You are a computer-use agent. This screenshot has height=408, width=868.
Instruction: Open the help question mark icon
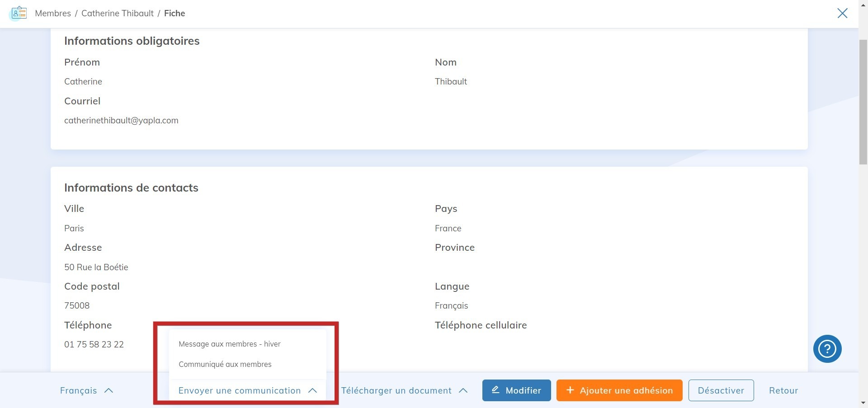[x=827, y=348]
